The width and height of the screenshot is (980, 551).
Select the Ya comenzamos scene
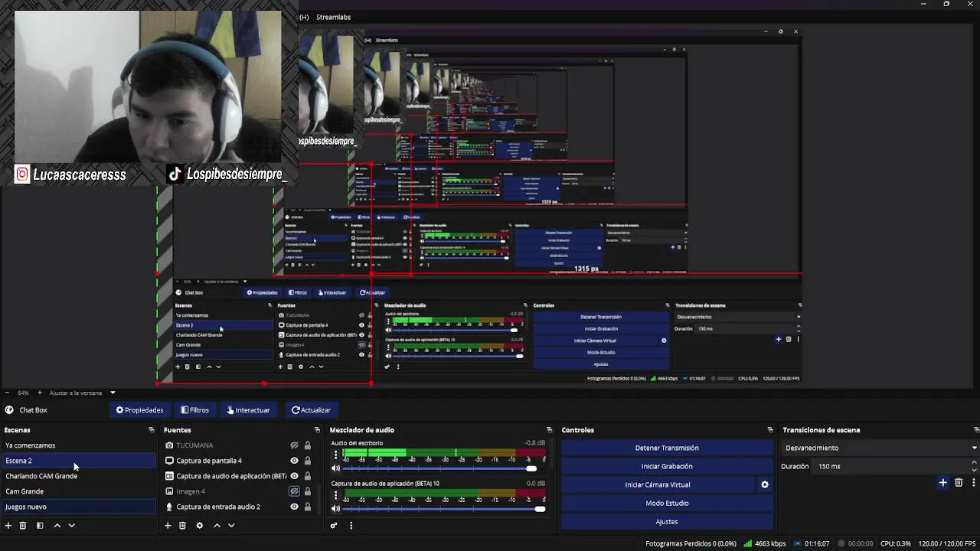tap(78, 445)
